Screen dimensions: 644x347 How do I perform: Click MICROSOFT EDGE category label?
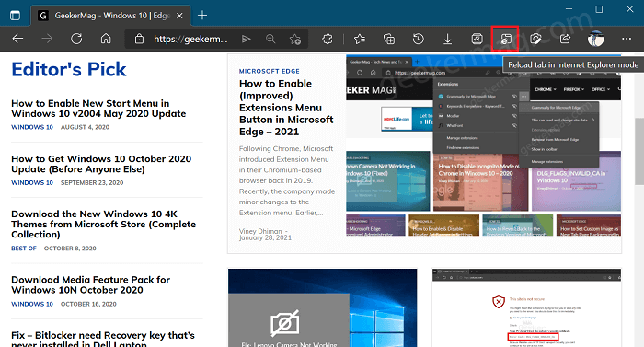270,71
